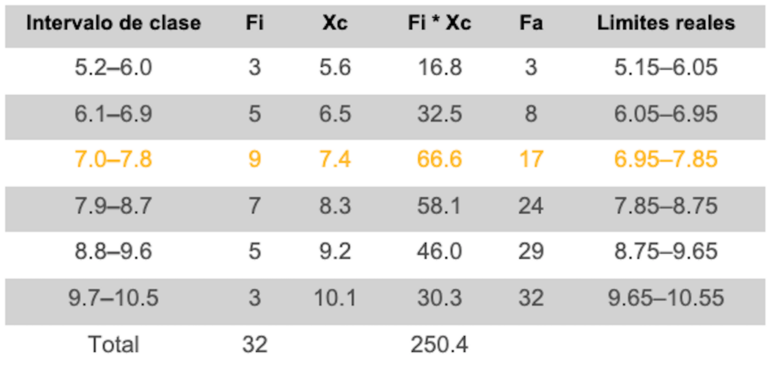Select the class mark 10.1
The height and width of the screenshot is (390, 768).
pos(335,298)
